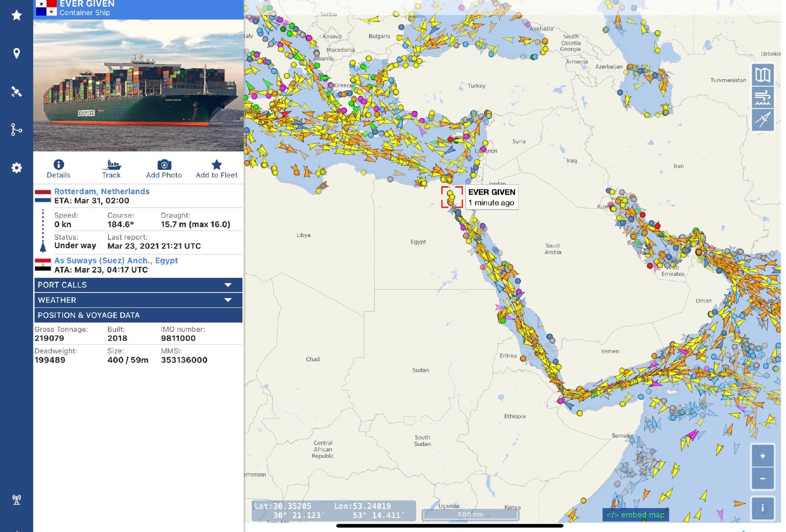Click Last report Mar 23, 2021 21:21 UTC
Image resolution: width=786 pixels, height=532 pixels.
click(154, 246)
